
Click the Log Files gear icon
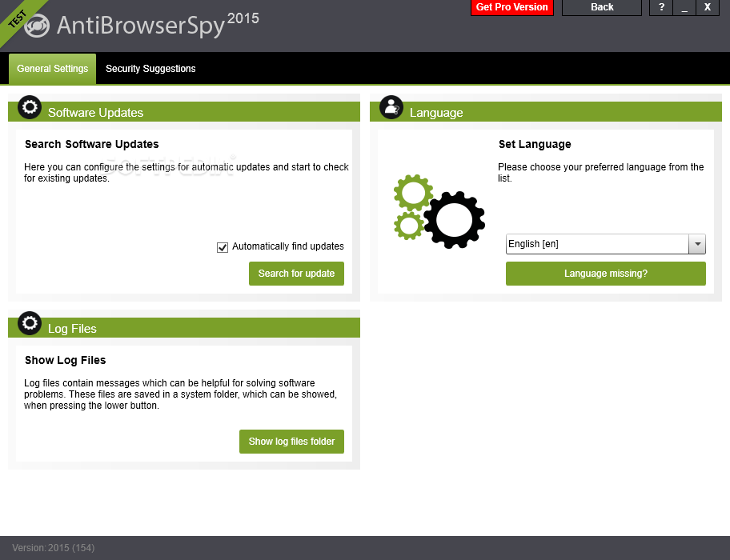click(30, 322)
